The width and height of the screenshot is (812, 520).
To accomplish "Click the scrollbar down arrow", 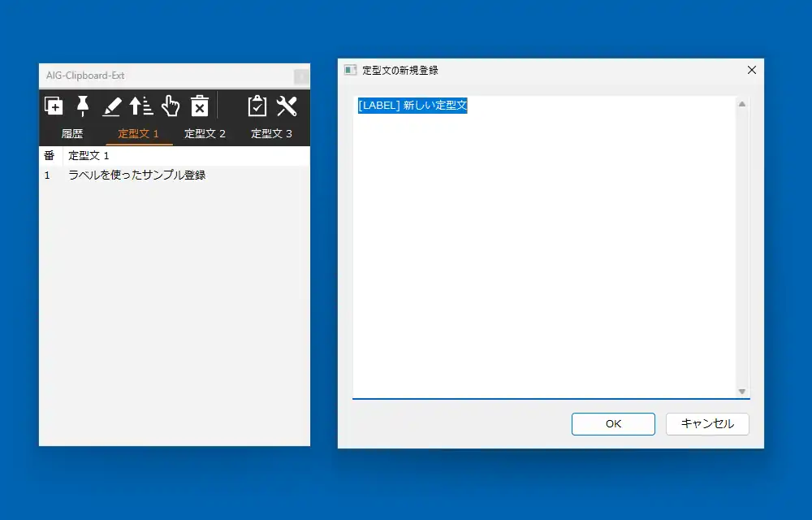I will [741, 389].
